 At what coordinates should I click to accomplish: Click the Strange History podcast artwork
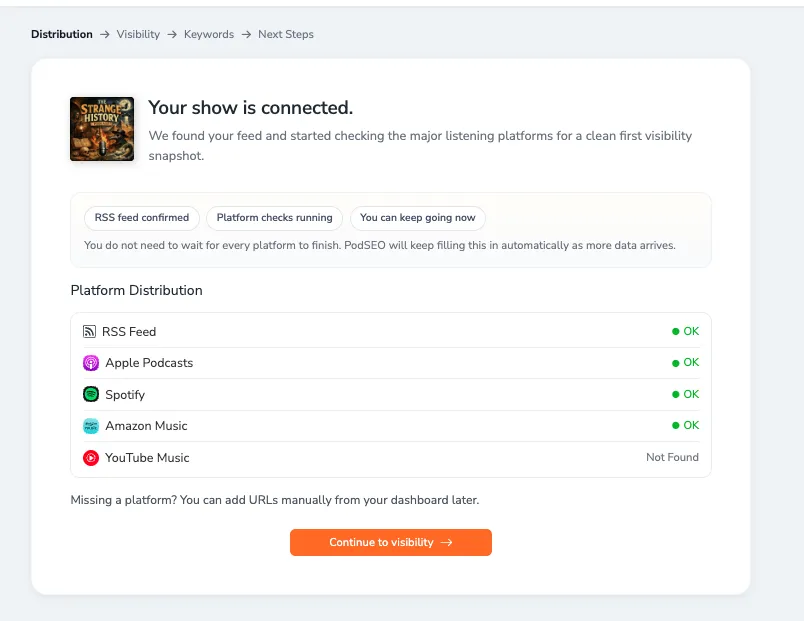coord(101,129)
